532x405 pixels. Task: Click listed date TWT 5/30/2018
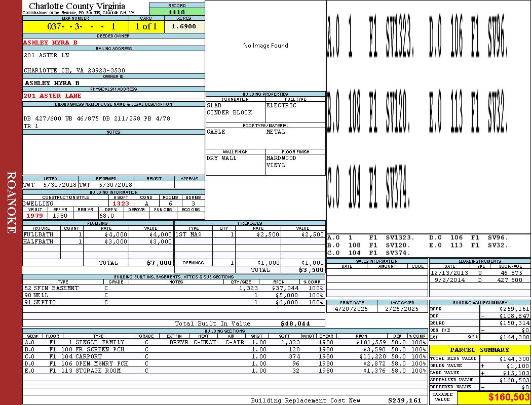(x=50, y=185)
